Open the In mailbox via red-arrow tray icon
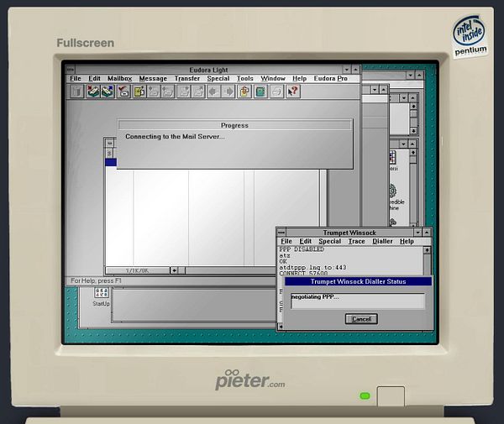The width and height of the screenshot is (504, 424). point(93,92)
